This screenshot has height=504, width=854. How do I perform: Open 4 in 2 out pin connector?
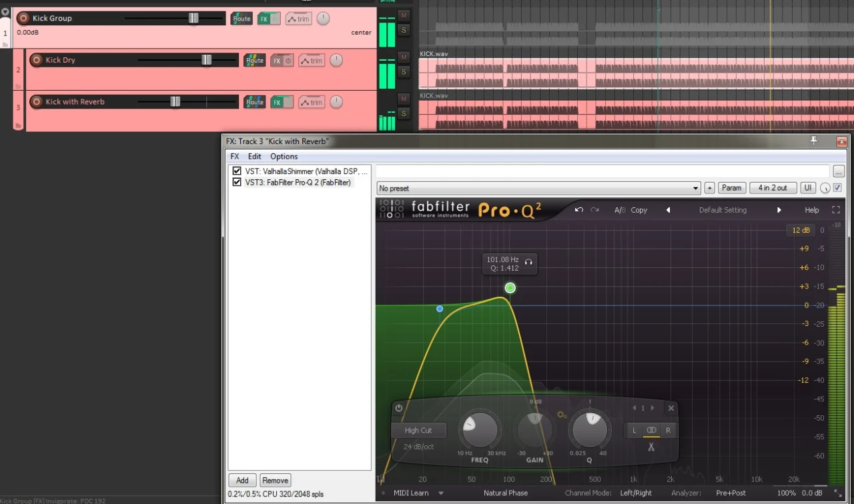tap(773, 188)
